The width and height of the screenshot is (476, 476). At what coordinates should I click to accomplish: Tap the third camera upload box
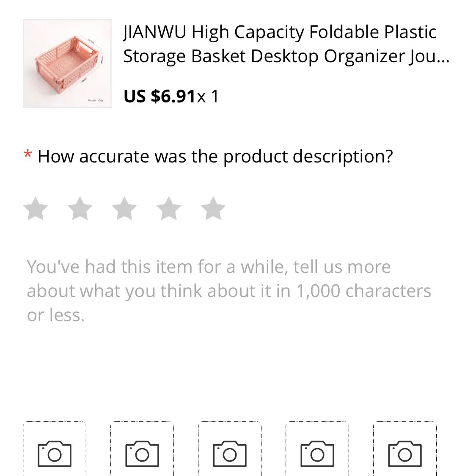(x=230, y=453)
